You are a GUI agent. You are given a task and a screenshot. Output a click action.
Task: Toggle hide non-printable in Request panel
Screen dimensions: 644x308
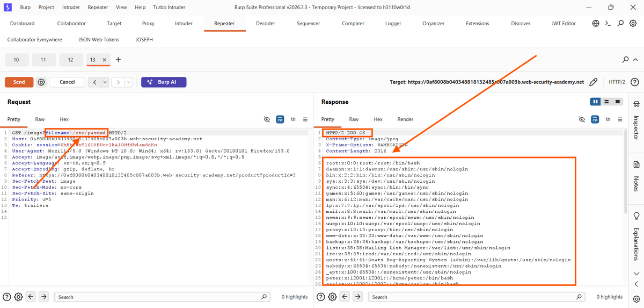click(x=267, y=119)
